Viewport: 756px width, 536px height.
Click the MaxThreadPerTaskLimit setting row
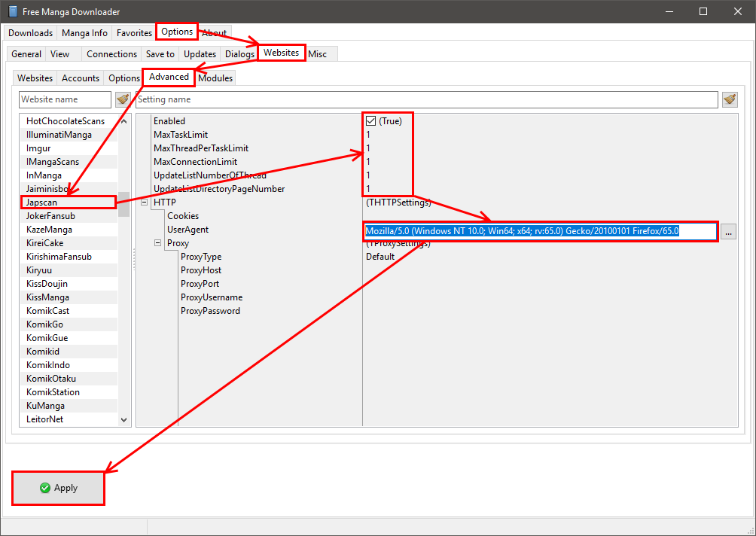[437, 148]
